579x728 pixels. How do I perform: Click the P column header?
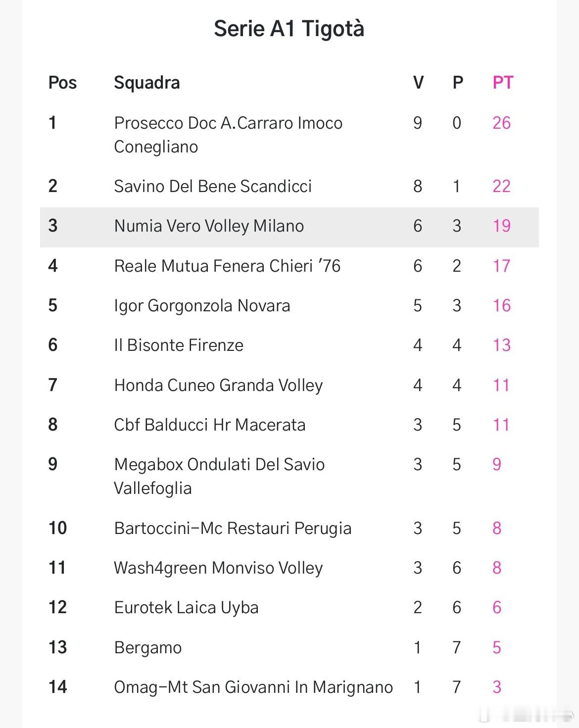(458, 83)
